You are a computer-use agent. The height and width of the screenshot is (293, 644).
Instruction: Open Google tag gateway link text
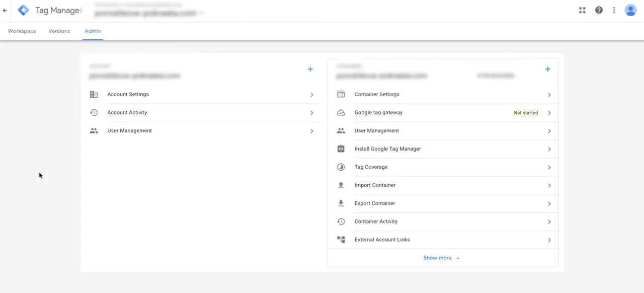[378, 112]
